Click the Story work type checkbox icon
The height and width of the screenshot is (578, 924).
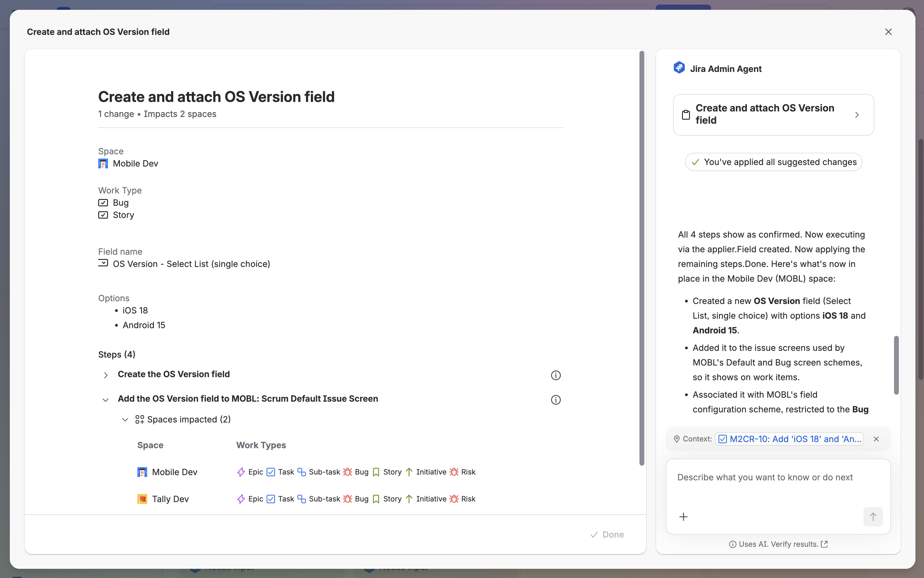pos(103,215)
